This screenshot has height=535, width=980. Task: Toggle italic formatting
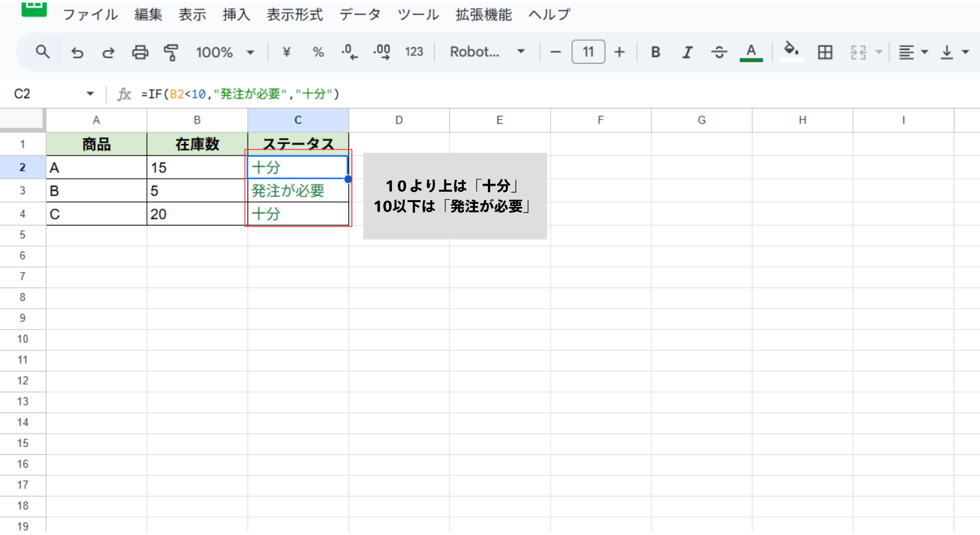687,52
